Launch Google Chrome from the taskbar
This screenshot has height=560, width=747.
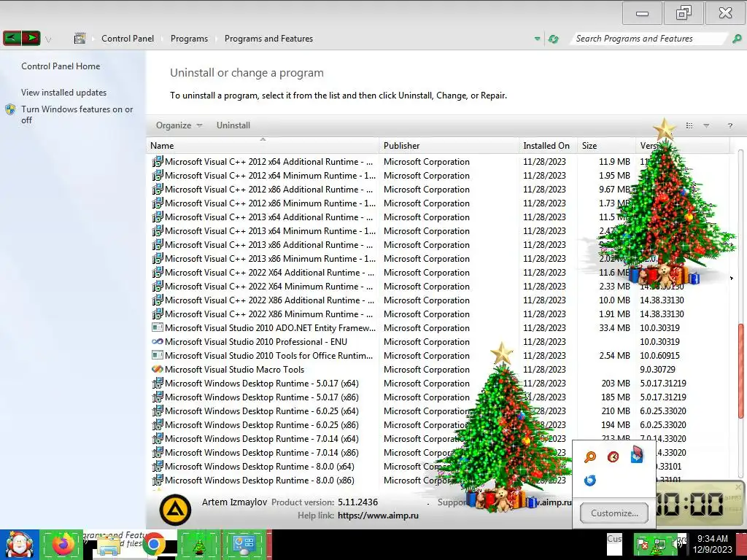(x=153, y=544)
